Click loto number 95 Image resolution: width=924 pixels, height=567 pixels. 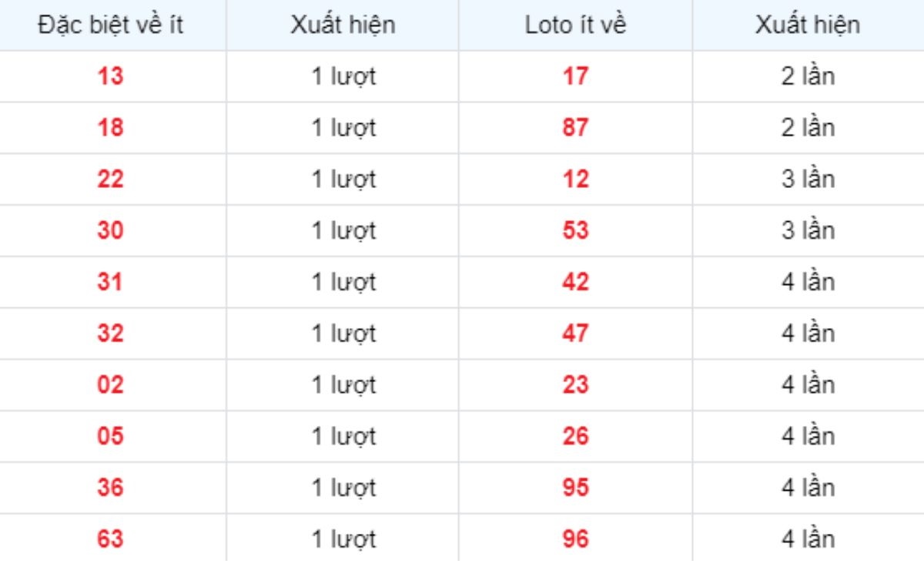tap(575, 488)
